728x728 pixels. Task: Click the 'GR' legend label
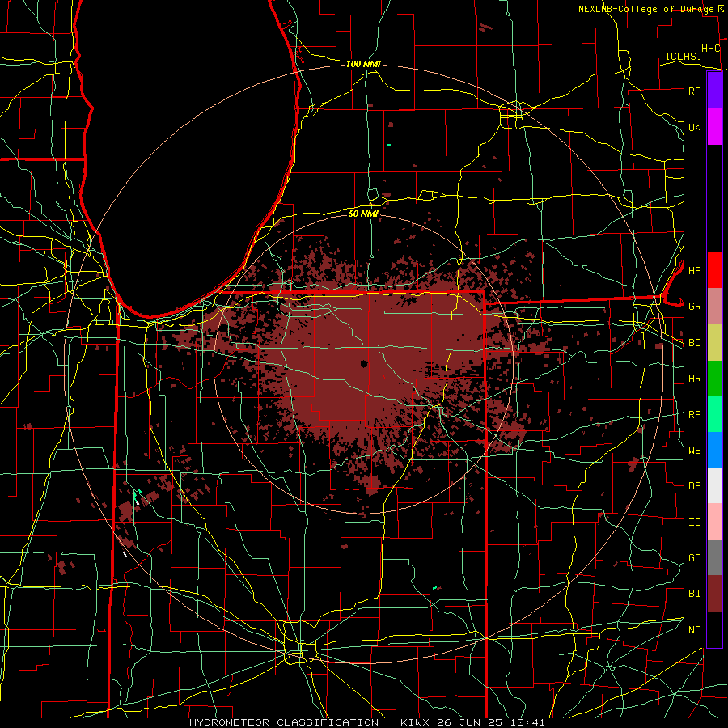point(694,307)
